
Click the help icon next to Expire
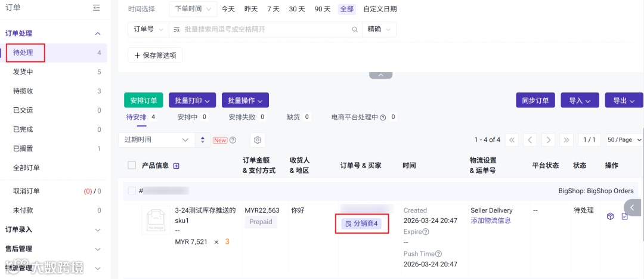(426, 232)
